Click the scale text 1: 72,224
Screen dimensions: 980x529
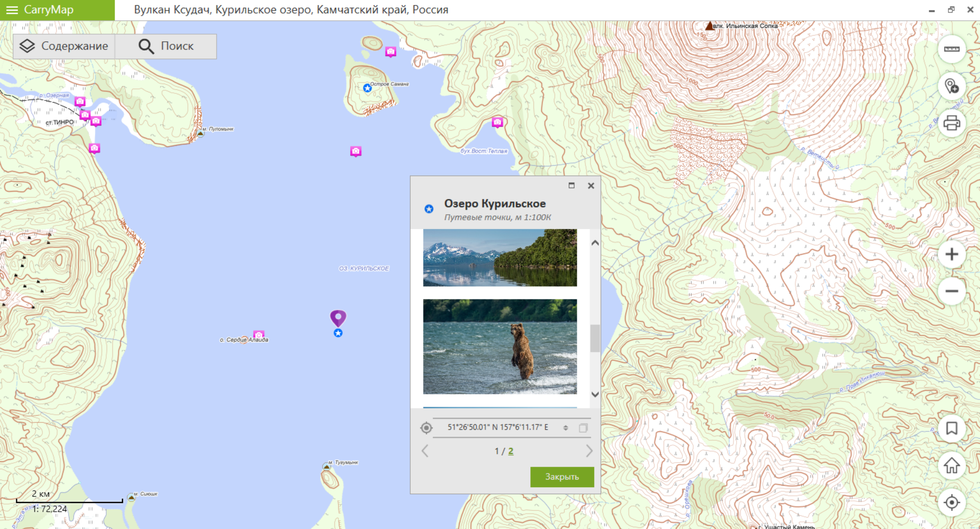point(50,509)
